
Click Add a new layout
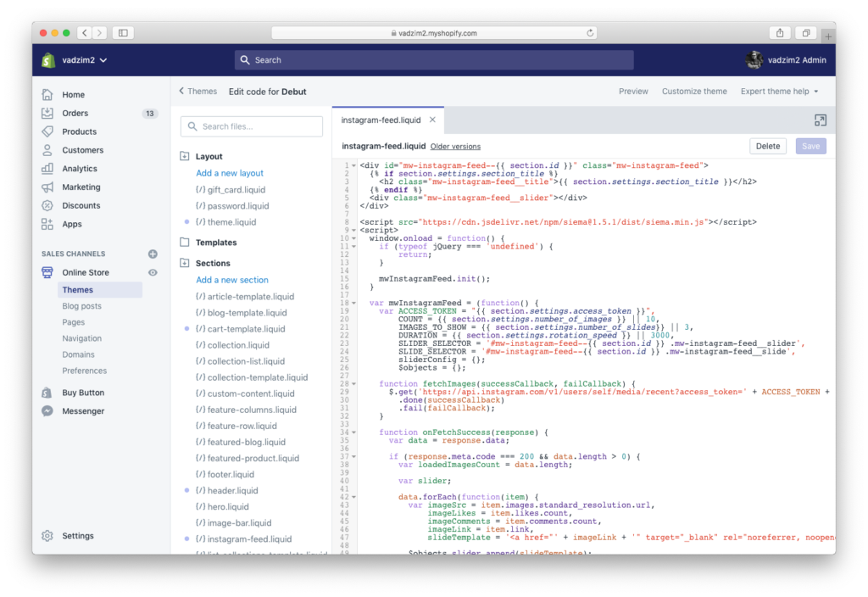[230, 173]
